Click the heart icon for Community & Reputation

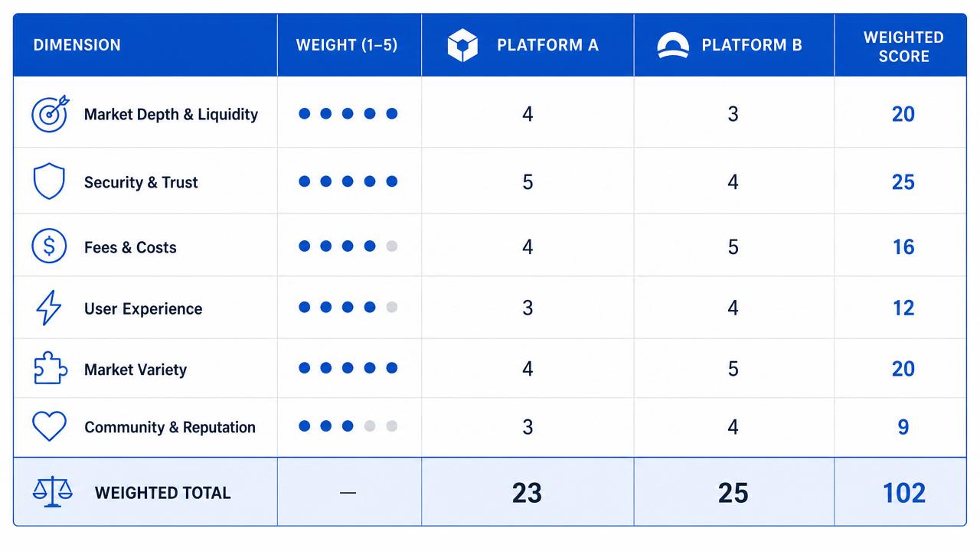pos(49,426)
